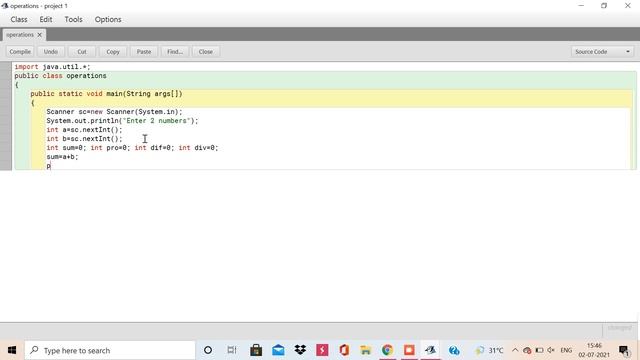Open the Edit menu
The width and height of the screenshot is (640, 360).
coord(46,19)
